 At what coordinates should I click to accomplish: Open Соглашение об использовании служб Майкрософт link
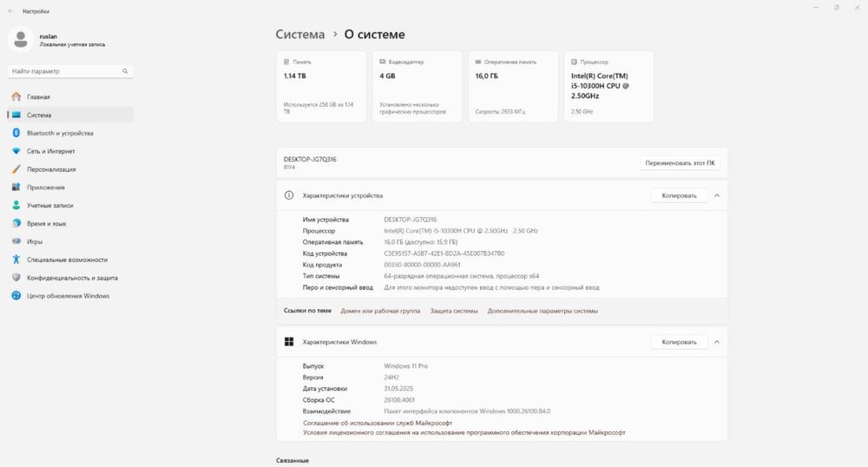click(378, 423)
